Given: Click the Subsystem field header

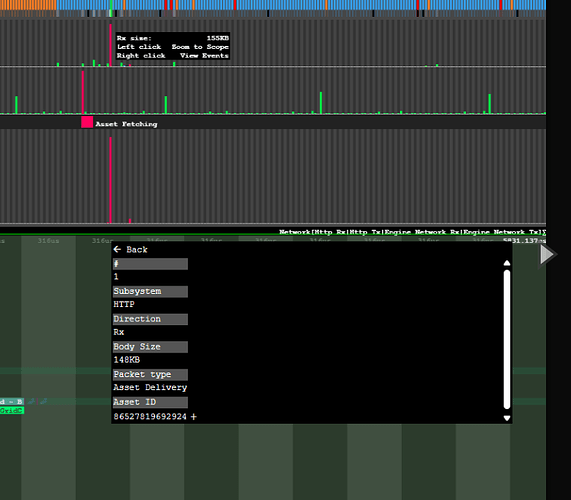Looking at the screenshot, I should (150, 291).
